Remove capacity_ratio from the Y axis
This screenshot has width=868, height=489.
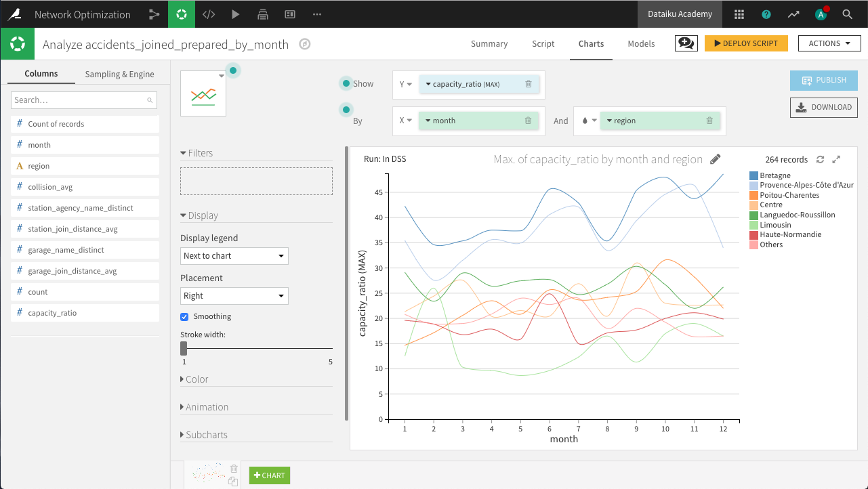coord(529,84)
